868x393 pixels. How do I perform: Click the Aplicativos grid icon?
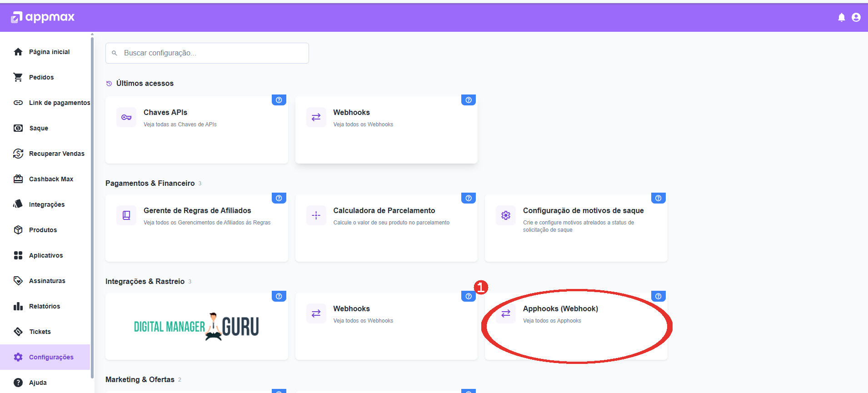(x=18, y=255)
